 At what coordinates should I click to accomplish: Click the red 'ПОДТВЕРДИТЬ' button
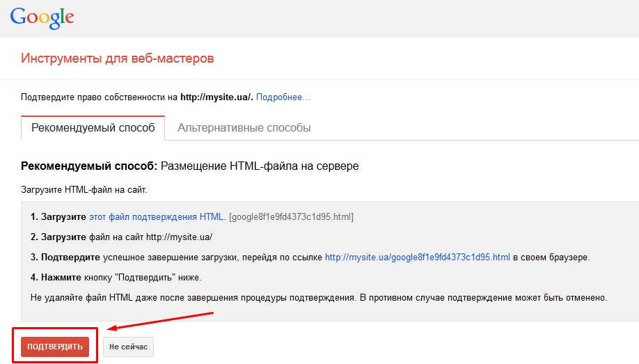(55, 347)
